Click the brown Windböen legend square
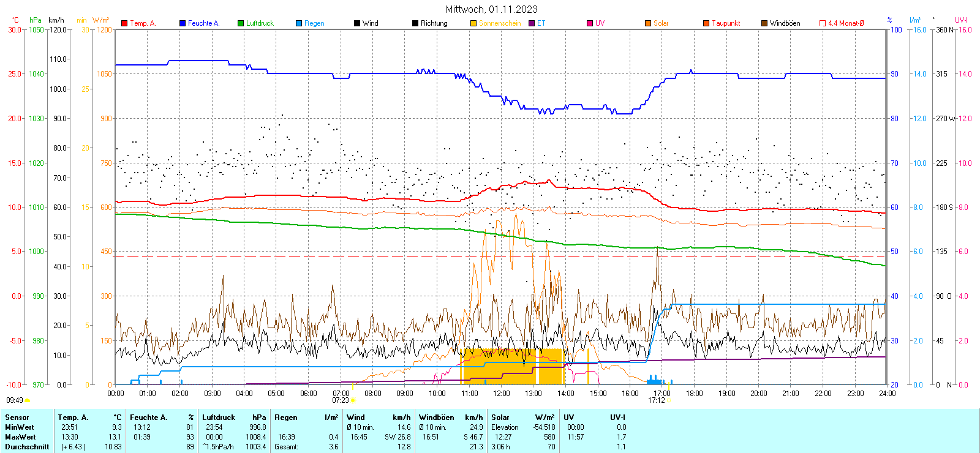This screenshot has height=453, width=980. [x=764, y=23]
